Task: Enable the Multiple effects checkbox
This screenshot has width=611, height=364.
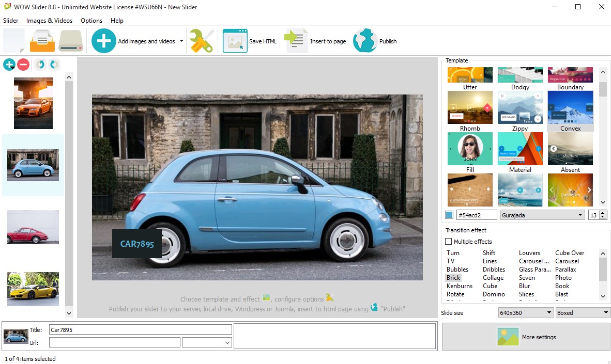Action: 449,242
